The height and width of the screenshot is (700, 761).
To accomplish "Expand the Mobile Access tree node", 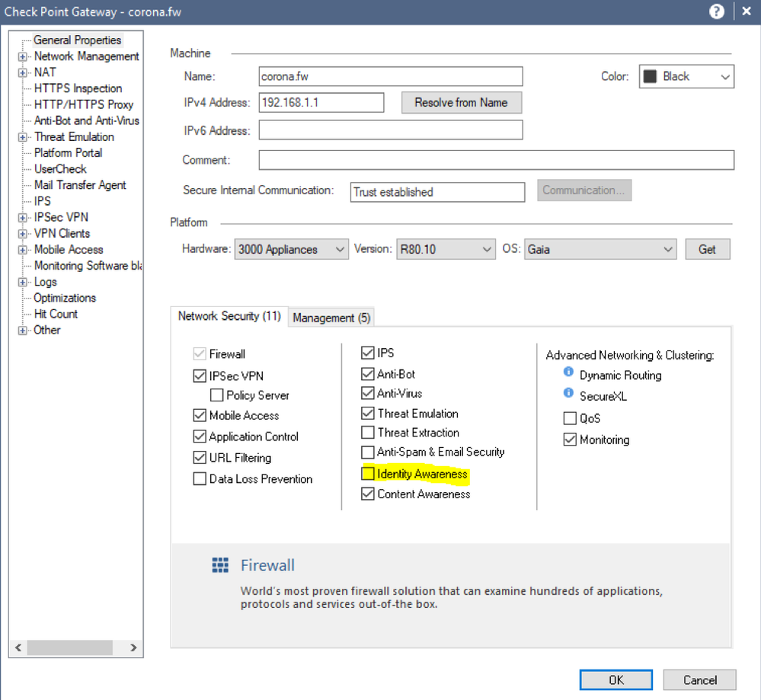I will point(22,250).
